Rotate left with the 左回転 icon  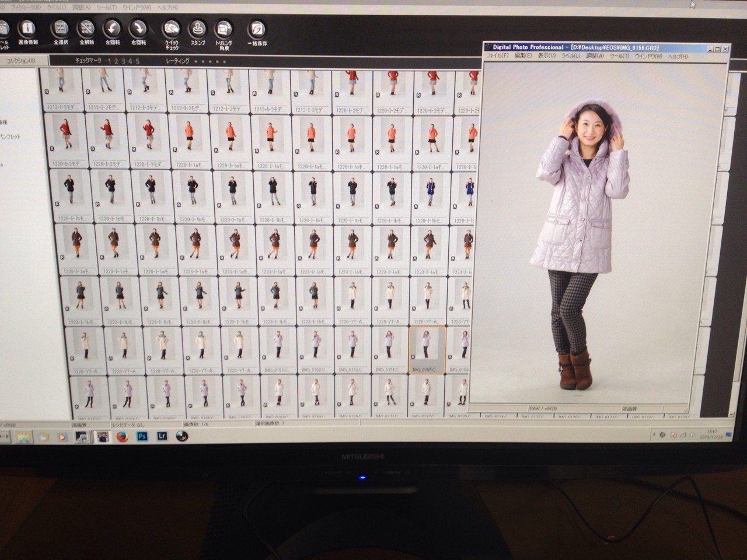(x=113, y=33)
